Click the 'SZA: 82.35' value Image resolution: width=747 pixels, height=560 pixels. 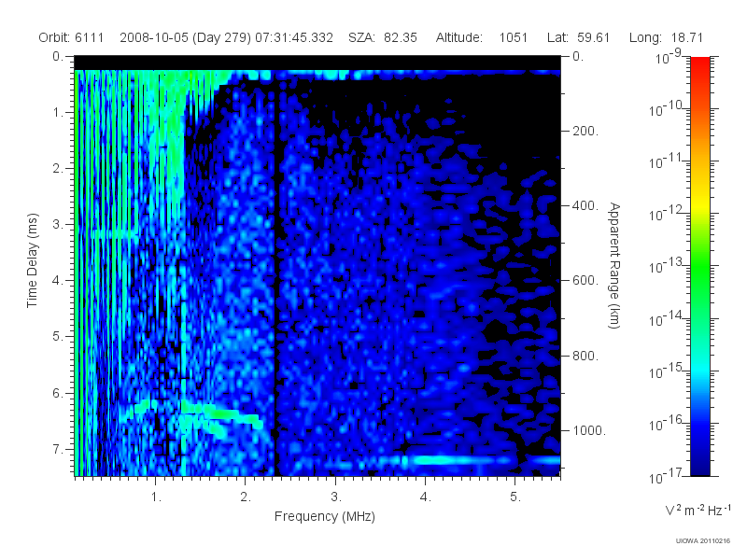pos(383,37)
